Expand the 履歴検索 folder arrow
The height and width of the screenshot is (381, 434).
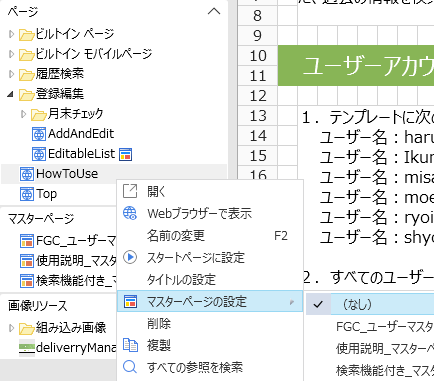(x=11, y=74)
